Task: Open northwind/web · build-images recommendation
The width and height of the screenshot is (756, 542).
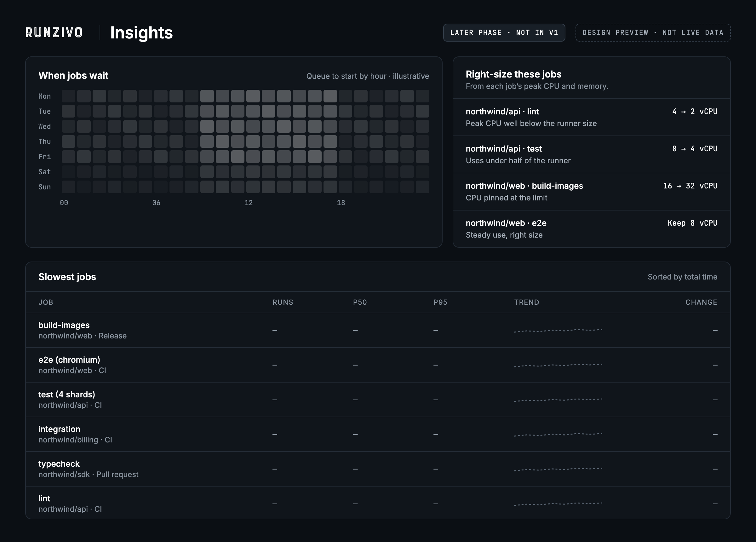Action: pos(592,192)
